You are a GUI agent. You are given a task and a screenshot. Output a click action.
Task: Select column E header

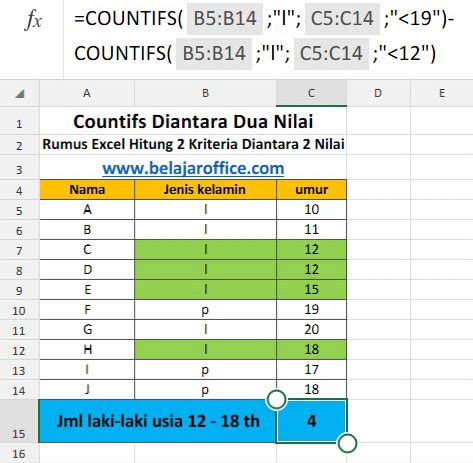(x=442, y=93)
